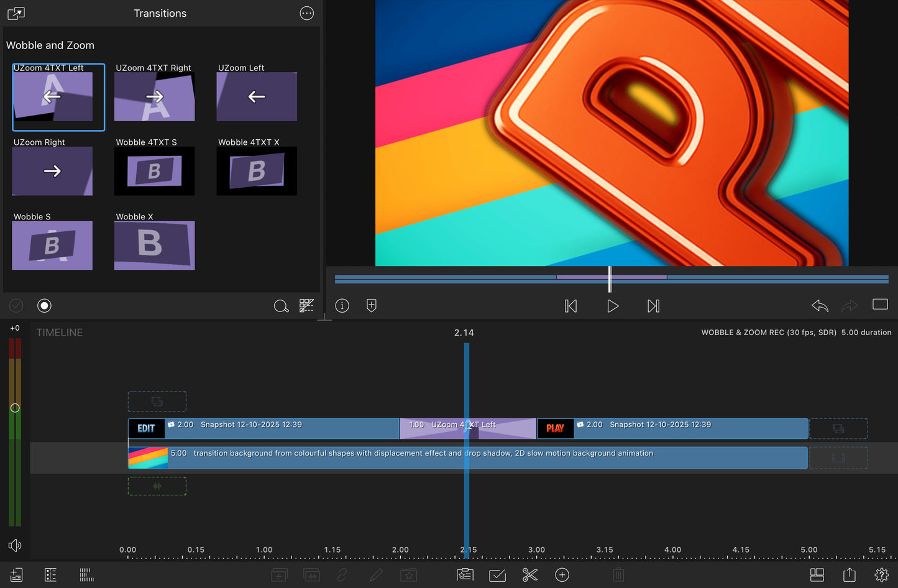Viewport: 898px width, 588px height.
Task: Open the layout options at bottom right
Action: [816, 575]
